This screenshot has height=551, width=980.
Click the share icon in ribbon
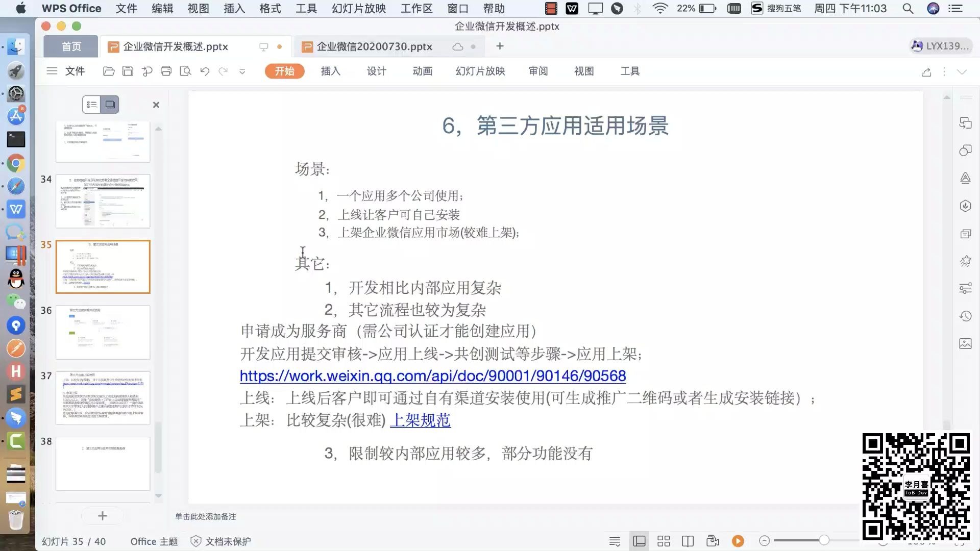[x=926, y=72]
